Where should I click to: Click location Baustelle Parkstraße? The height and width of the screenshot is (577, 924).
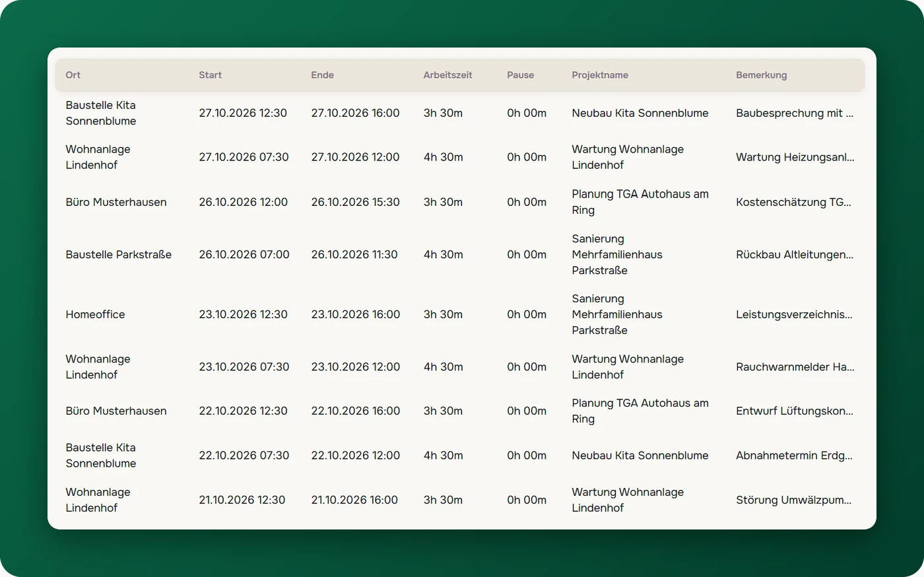coord(119,254)
